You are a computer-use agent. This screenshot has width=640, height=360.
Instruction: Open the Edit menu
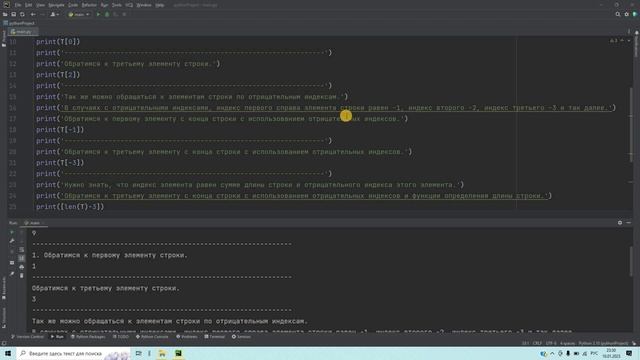28,5
